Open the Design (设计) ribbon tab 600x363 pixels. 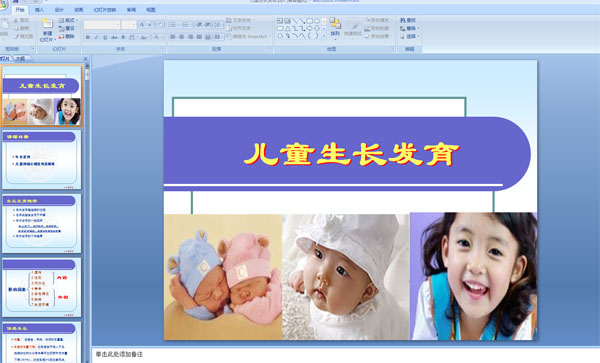pos(59,10)
